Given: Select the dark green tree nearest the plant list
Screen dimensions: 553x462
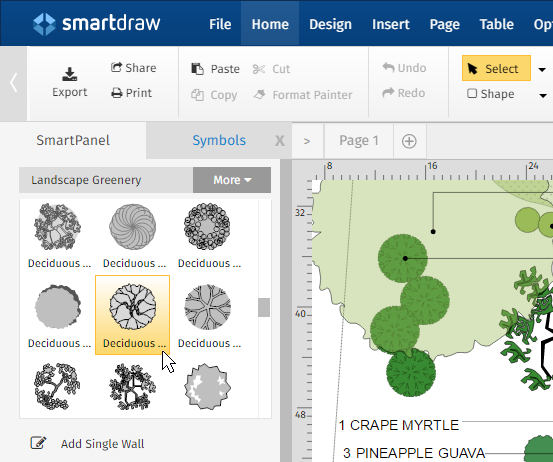Looking at the screenshot, I should (x=411, y=373).
